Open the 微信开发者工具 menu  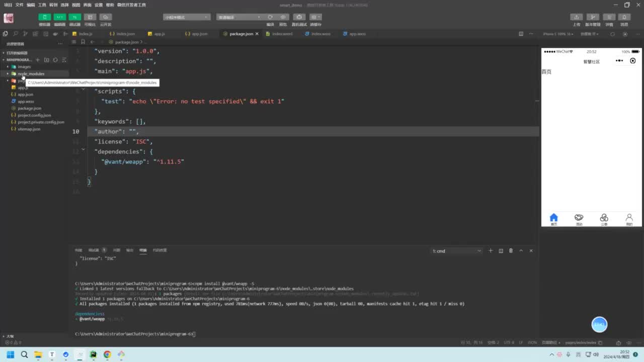pos(131,5)
